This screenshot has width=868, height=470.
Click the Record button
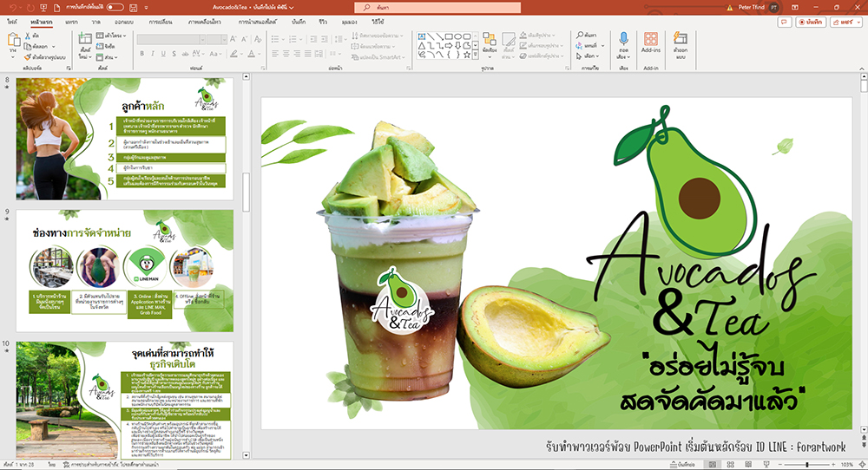click(x=811, y=23)
